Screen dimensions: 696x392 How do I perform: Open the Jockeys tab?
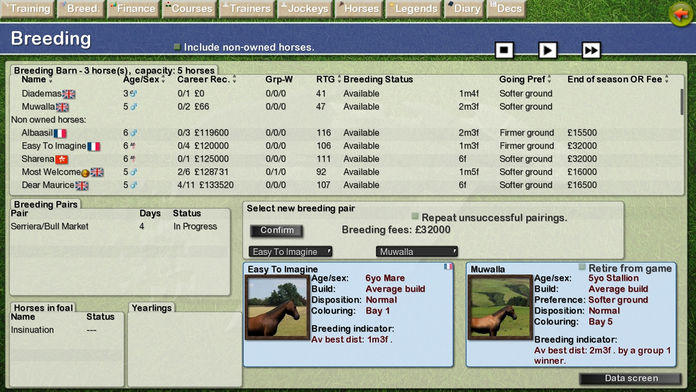point(304,8)
